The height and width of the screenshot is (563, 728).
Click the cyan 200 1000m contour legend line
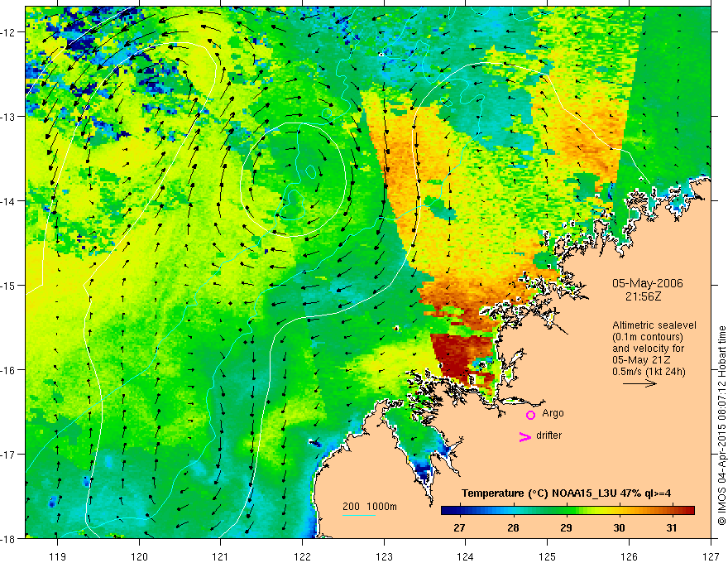[x=358, y=515]
